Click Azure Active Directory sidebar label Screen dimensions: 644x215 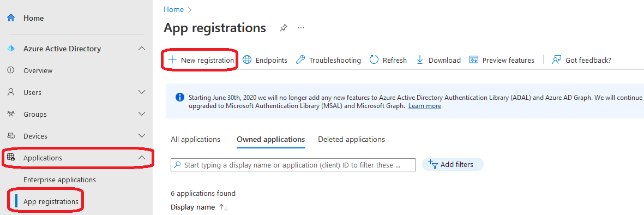(62, 49)
